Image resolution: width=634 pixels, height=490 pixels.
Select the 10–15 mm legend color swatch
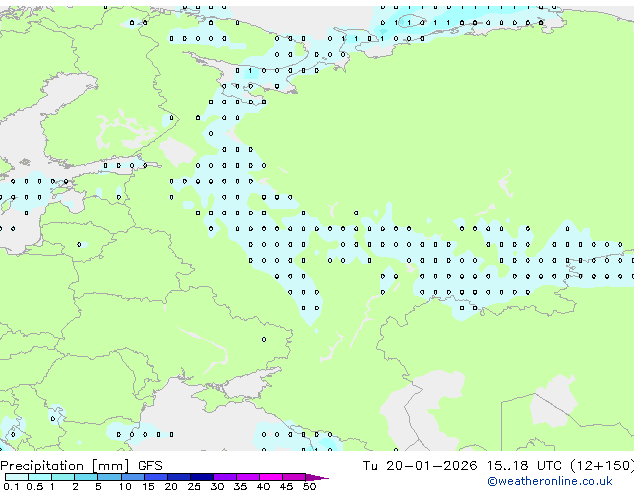pos(132,477)
